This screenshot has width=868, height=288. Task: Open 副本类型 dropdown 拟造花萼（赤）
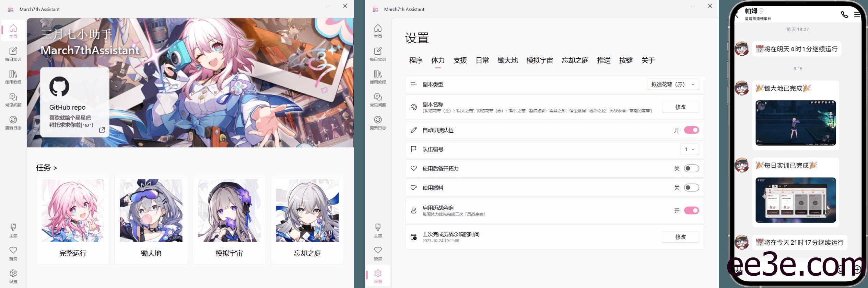[x=673, y=84]
